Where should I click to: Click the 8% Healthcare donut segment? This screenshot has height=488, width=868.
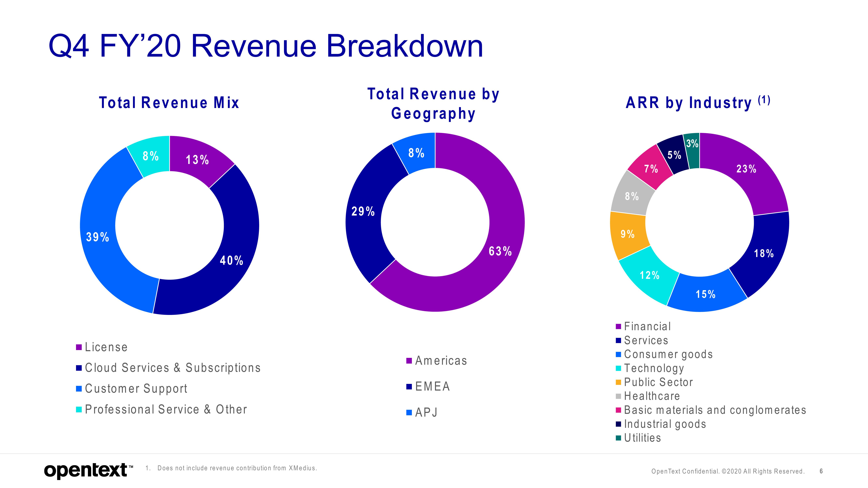click(x=632, y=196)
